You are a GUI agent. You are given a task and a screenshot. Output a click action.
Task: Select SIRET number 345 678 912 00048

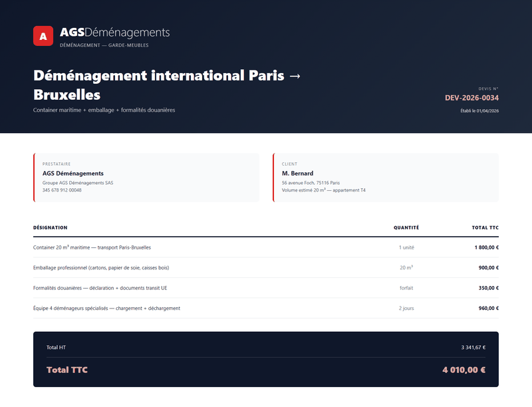tap(62, 190)
